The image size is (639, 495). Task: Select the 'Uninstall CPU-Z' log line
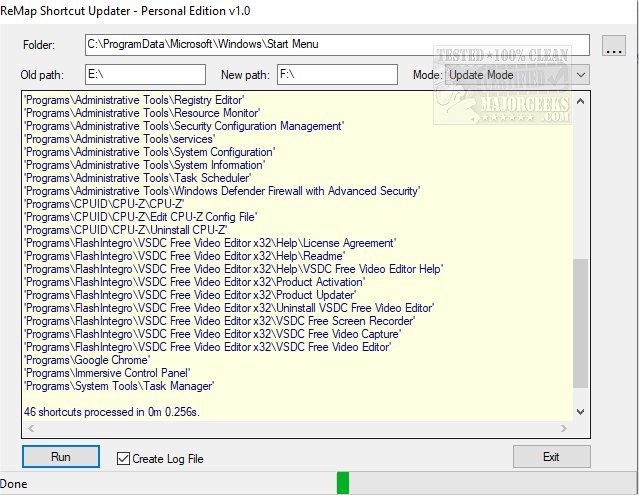pyautogui.click(x=126, y=230)
